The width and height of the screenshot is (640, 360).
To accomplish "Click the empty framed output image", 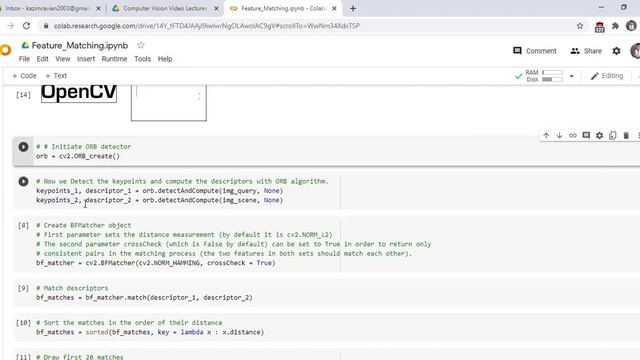I will coord(169,103).
